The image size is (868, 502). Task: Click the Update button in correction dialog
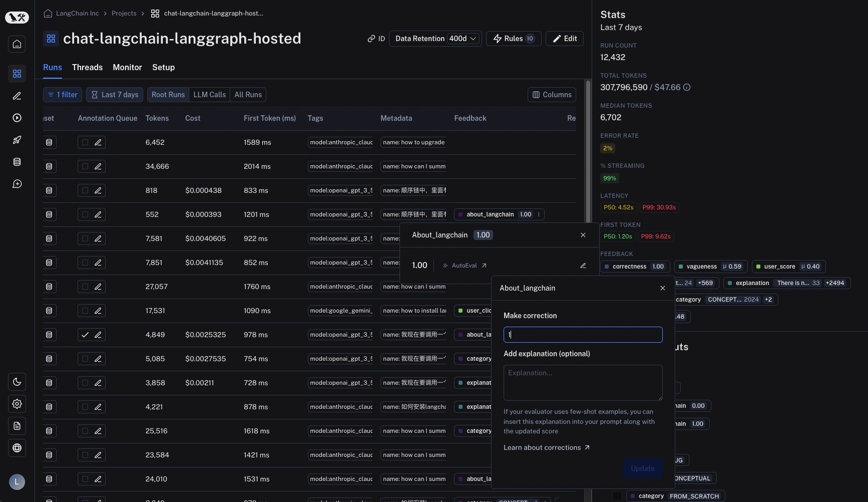643,468
